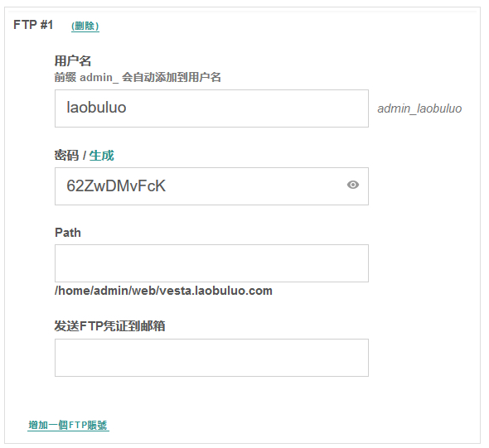Focus the 发送FTP凭证到邮箱 email input field
489x448 pixels.
pos(211,358)
